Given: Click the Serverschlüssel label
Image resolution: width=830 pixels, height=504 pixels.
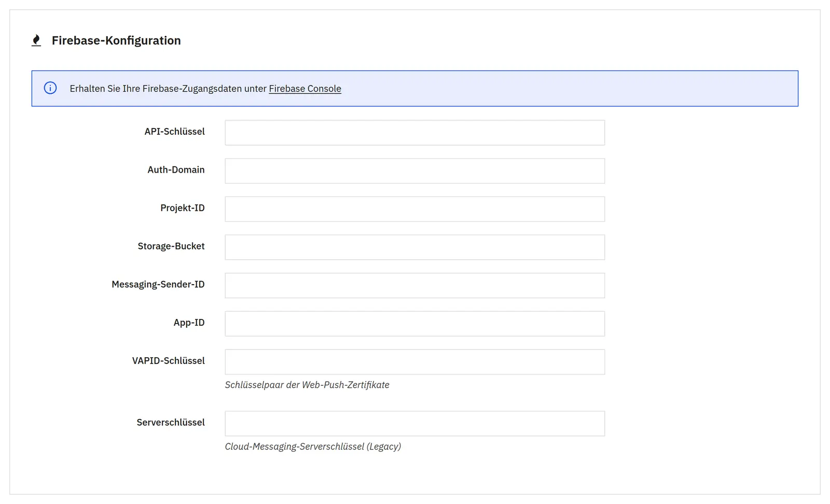Looking at the screenshot, I should (x=171, y=422).
